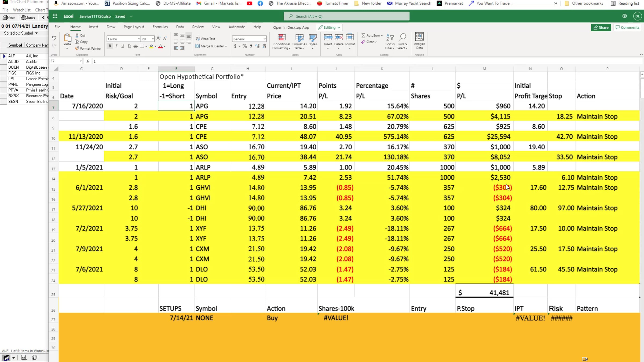Screen dimensions: 644x362
Task: Open settings gear in Excel header
Action: [x=625, y=16]
